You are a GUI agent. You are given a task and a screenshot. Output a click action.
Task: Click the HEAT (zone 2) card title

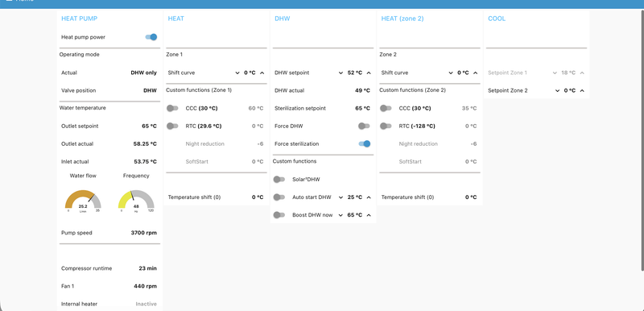(x=402, y=19)
